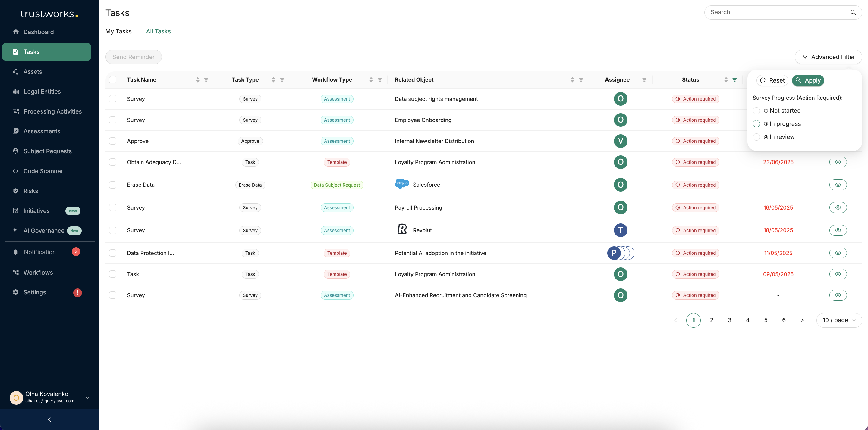
Task: Select the Assets section icon
Action: (x=16, y=71)
